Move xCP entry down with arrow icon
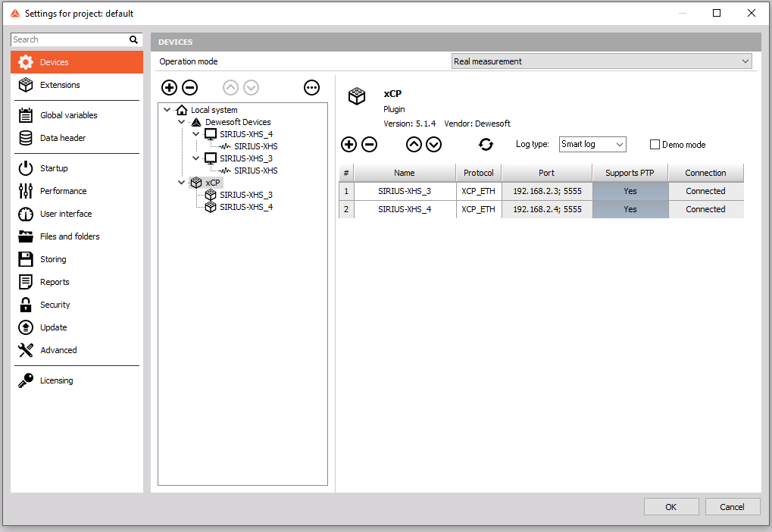772x532 pixels. (x=434, y=144)
